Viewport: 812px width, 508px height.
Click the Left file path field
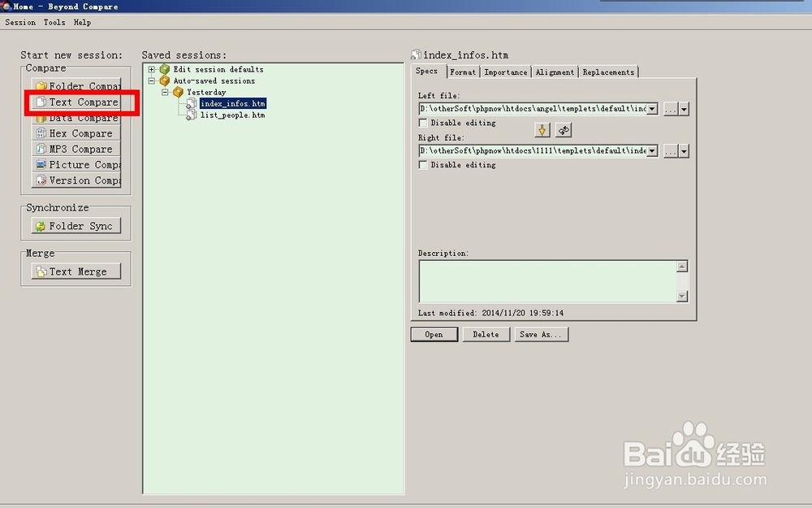533,109
